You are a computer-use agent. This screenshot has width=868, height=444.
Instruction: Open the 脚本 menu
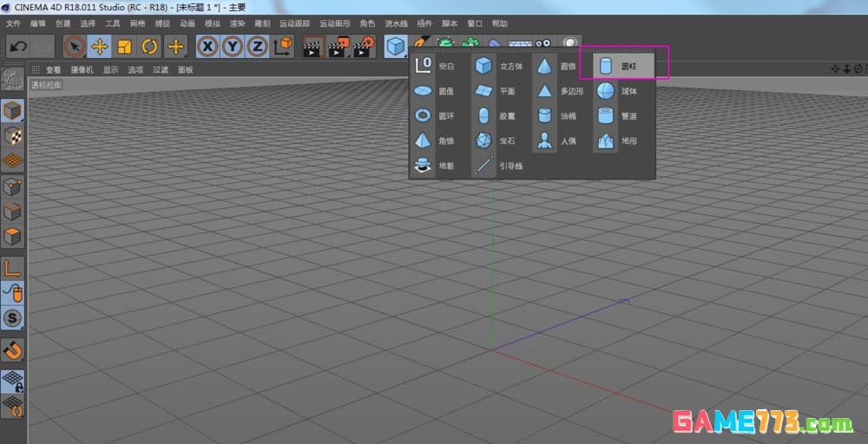coord(450,23)
